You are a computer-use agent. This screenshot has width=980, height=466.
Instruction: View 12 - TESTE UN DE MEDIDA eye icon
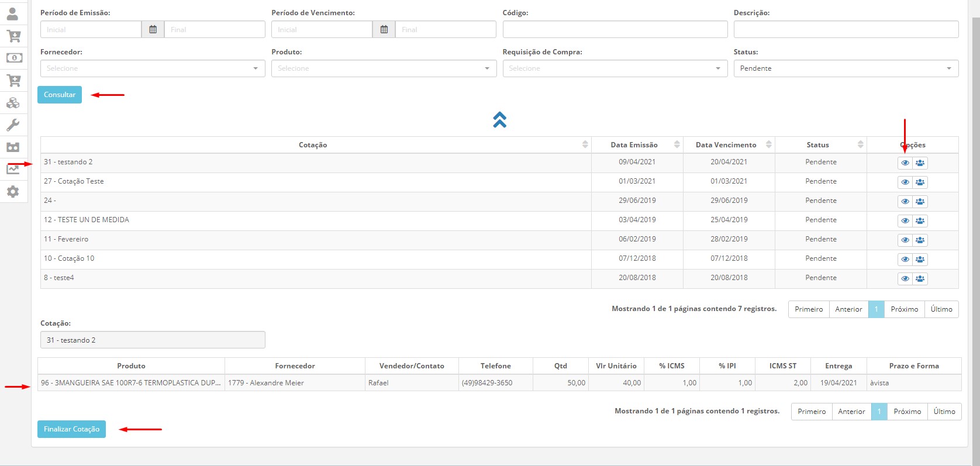pyautogui.click(x=905, y=221)
